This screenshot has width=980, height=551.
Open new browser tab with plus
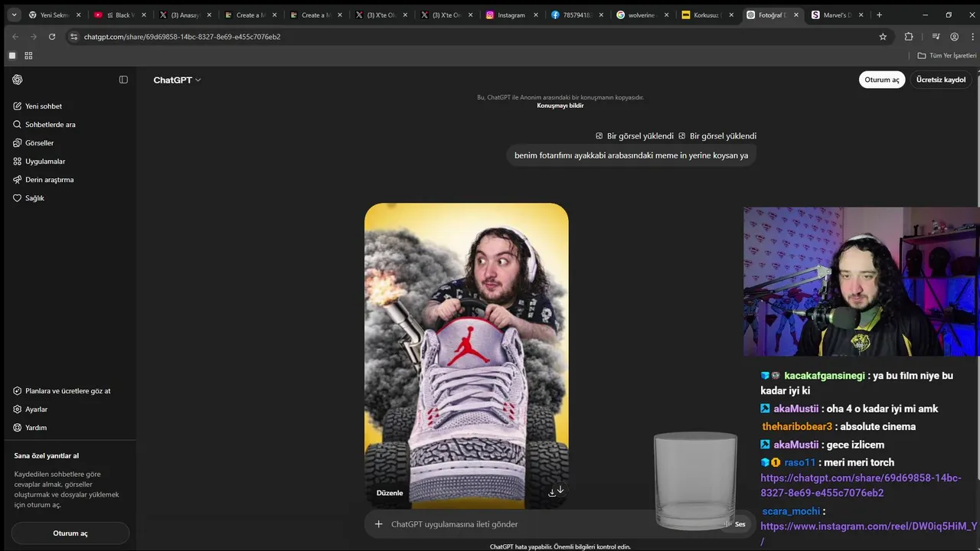(x=879, y=15)
